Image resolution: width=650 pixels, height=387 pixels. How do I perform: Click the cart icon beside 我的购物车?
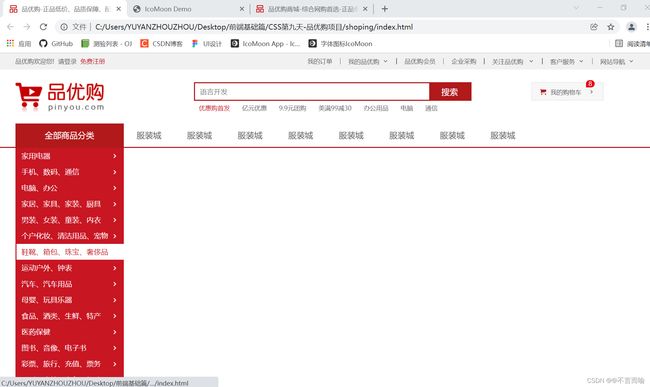[x=543, y=92]
